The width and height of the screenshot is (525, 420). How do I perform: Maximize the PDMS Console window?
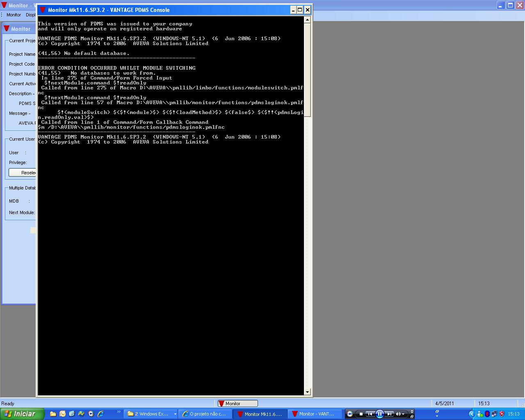tap(300, 10)
